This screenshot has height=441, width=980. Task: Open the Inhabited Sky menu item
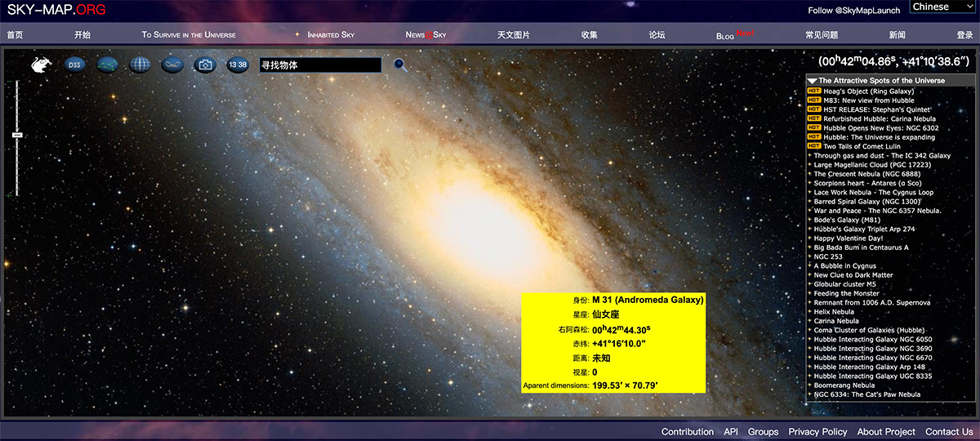coord(331,35)
